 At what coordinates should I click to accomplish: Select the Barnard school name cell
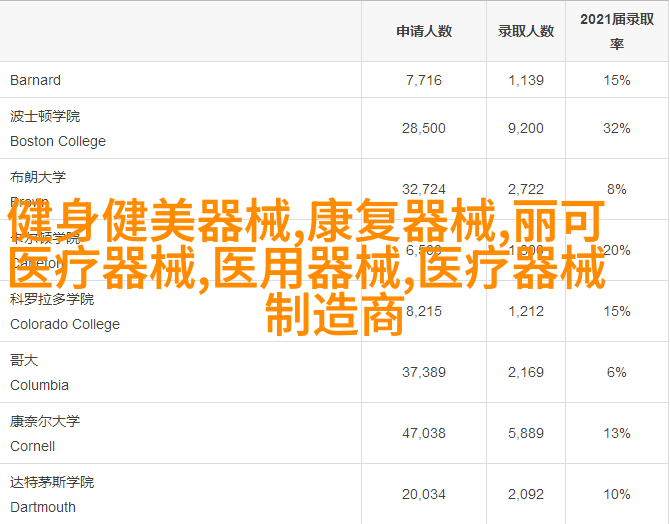(x=35, y=80)
